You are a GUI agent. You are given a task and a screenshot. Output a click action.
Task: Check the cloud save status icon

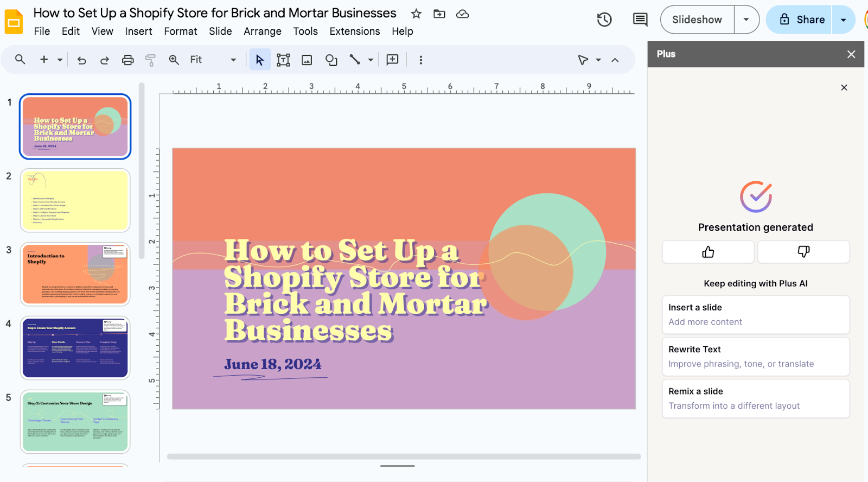pyautogui.click(x=463, y=14)
